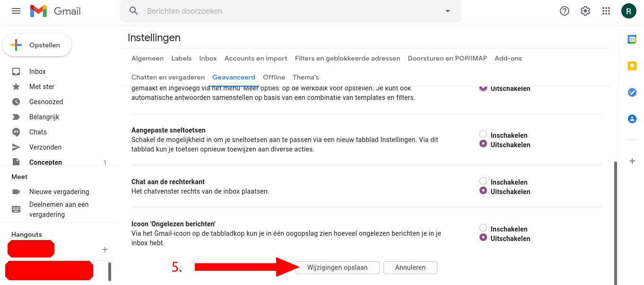644x285 pixels.
Task: Open Google Calendar side panel icon
Action: (x=632, y=39)
